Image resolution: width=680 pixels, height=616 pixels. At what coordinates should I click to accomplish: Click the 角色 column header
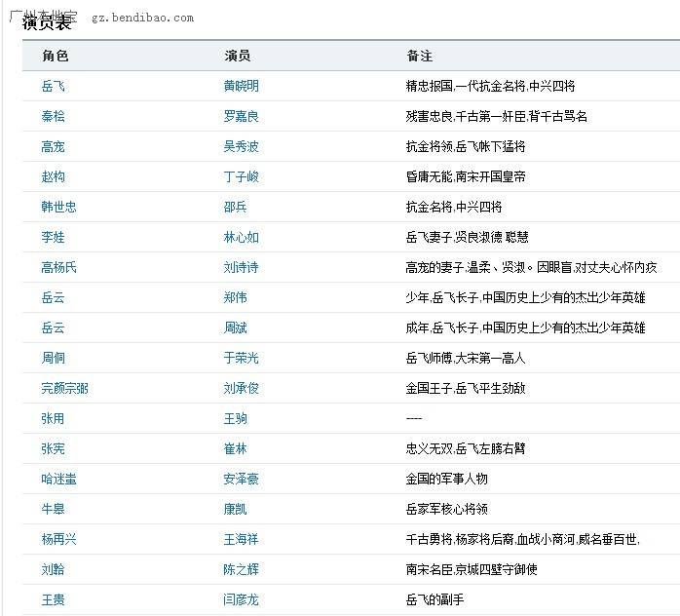point(56,56)
